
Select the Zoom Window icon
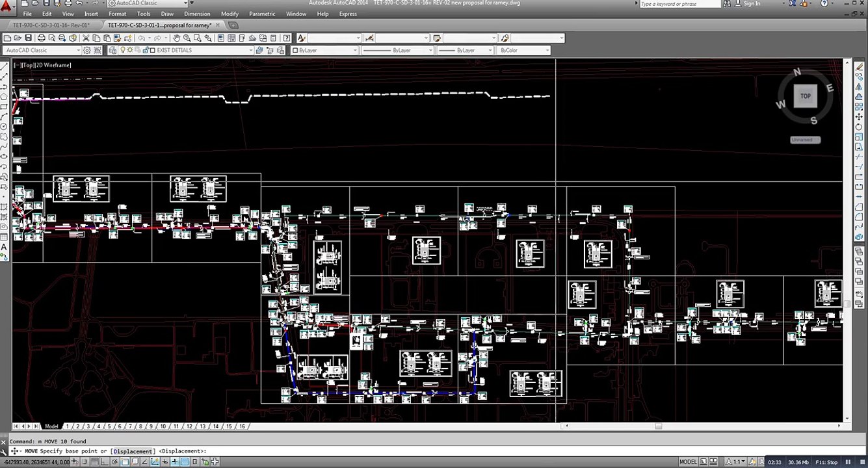pos(196,38)
